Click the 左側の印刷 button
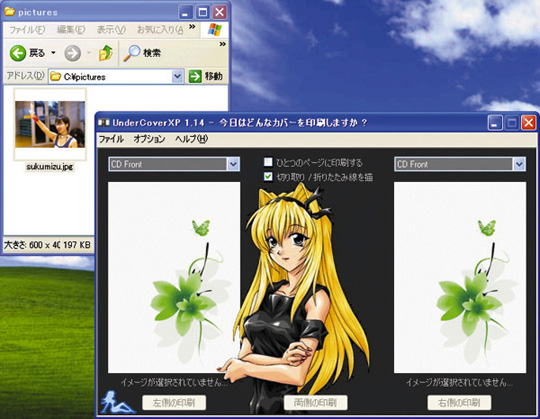This screenshot has height=419, width=540. tap(174, 402)
